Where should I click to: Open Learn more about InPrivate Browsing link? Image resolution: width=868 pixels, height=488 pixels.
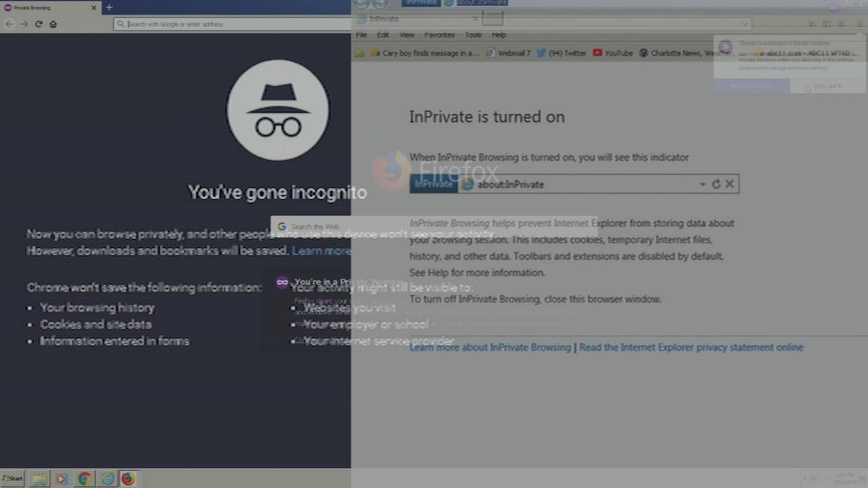[x=490, y=347]
